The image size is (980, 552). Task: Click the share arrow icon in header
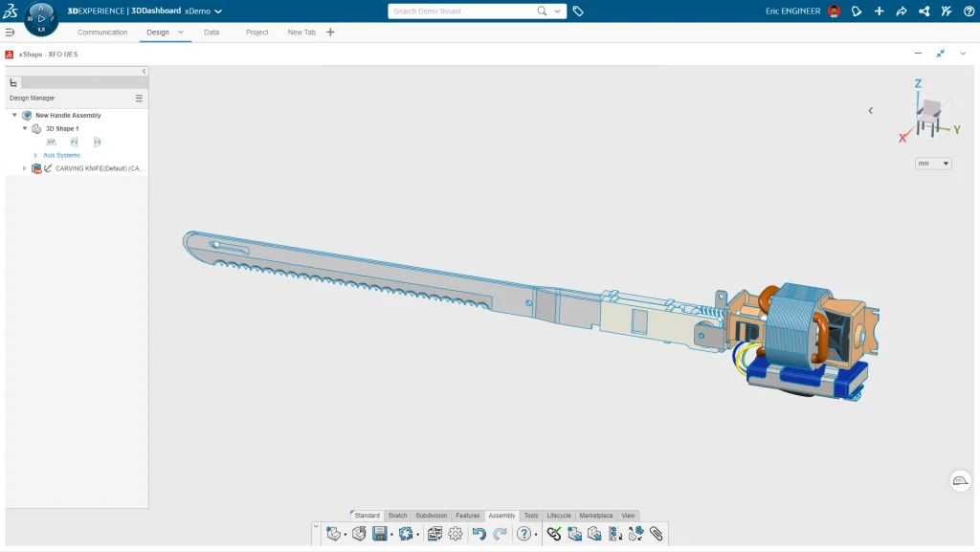coord(902,11)
